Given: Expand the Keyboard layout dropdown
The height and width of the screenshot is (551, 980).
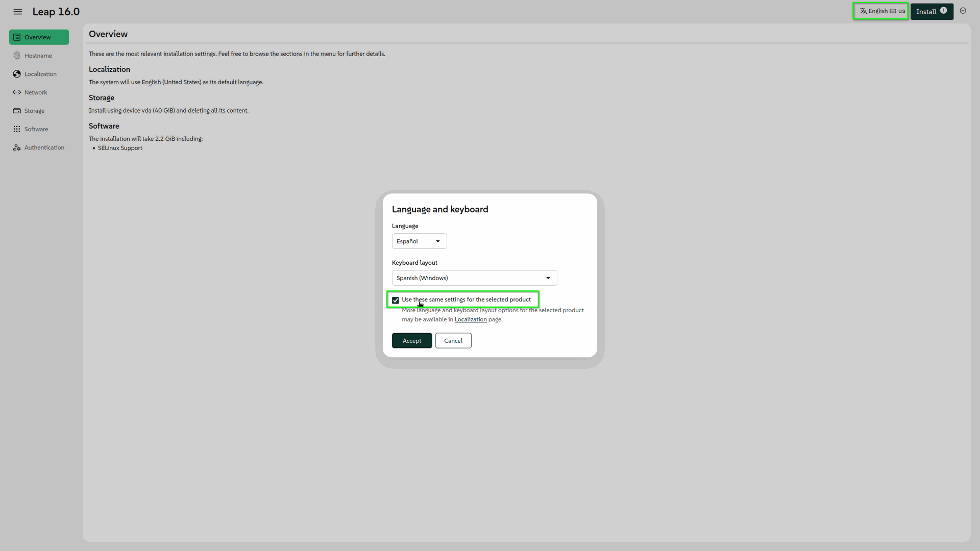Looking at the screenshot, I should coord(474,278).
